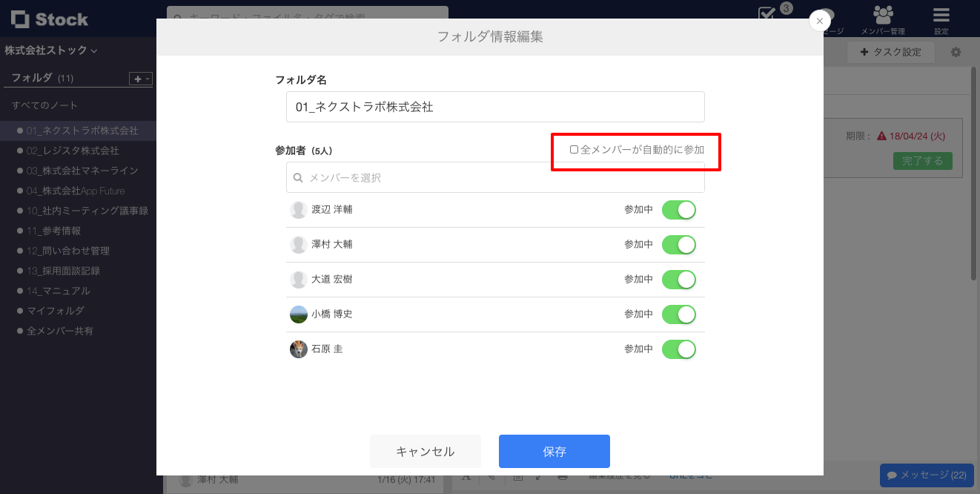Cancel editing via キャンセル
Viewport: 980px width, 494px height.
(x=425, y=451)
